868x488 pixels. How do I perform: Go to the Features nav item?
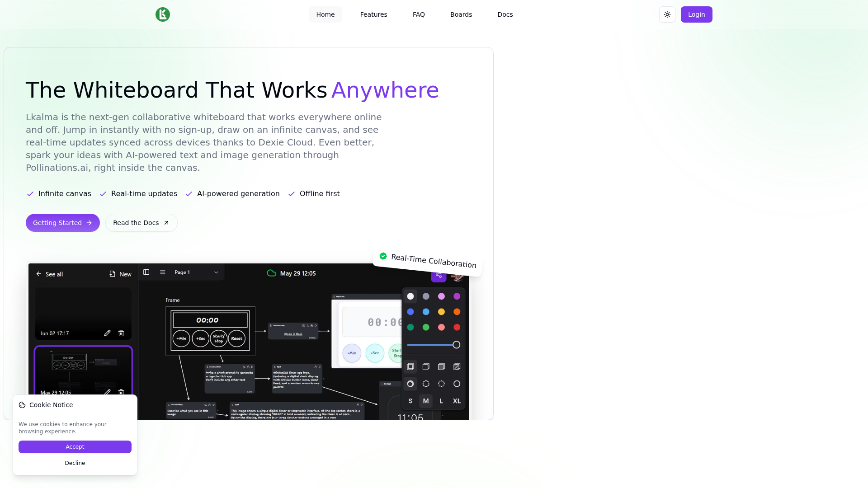tap(374, 14)
